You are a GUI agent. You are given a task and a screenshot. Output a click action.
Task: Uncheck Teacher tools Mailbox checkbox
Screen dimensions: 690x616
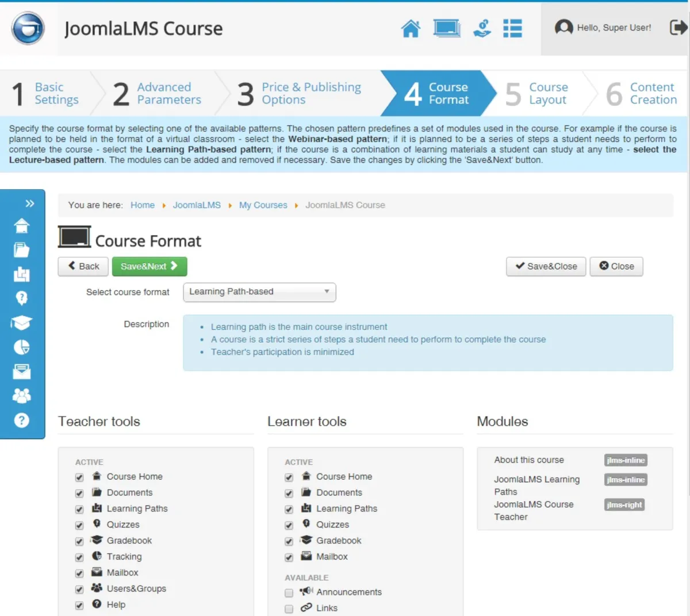(79, 573)
